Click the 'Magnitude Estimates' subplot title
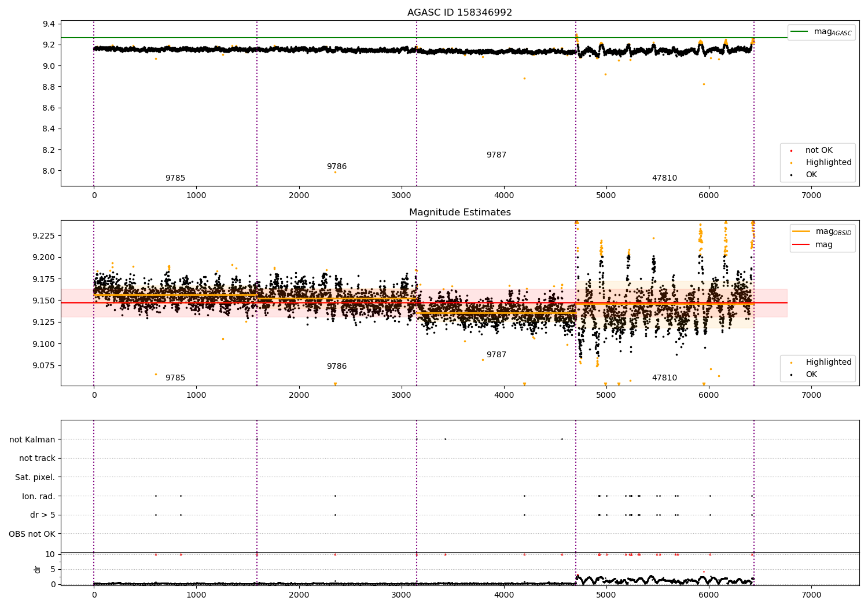The height and width of the screenshot is (608, 868). (459, 213)
